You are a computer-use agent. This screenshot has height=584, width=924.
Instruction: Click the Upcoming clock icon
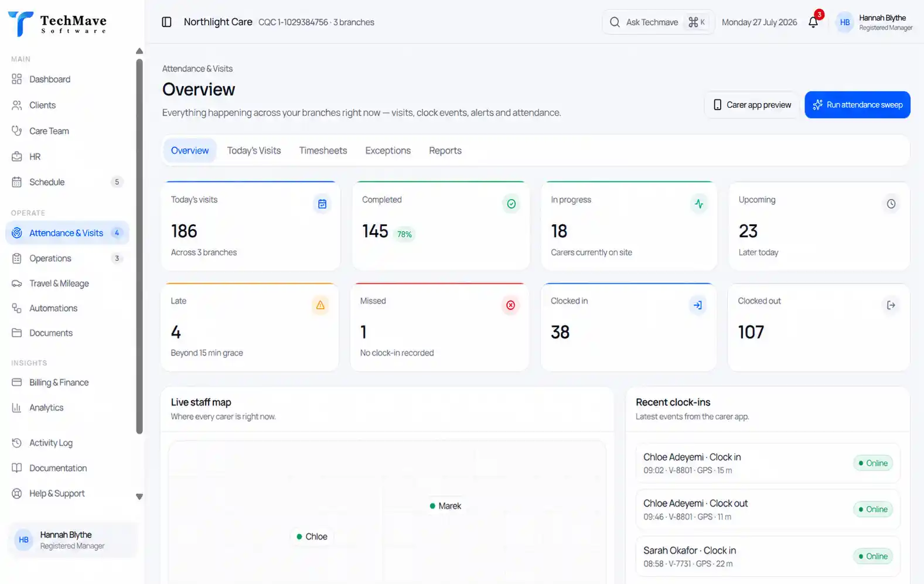click(891, 204)
